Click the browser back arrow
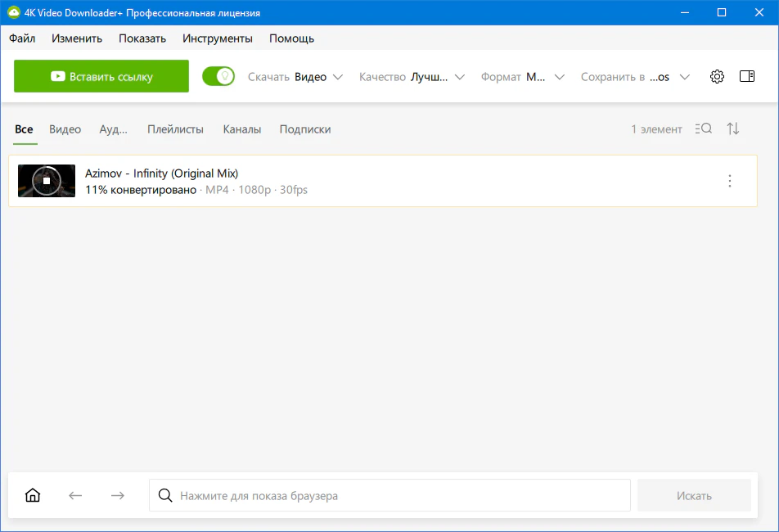 [x=75, y=495]
